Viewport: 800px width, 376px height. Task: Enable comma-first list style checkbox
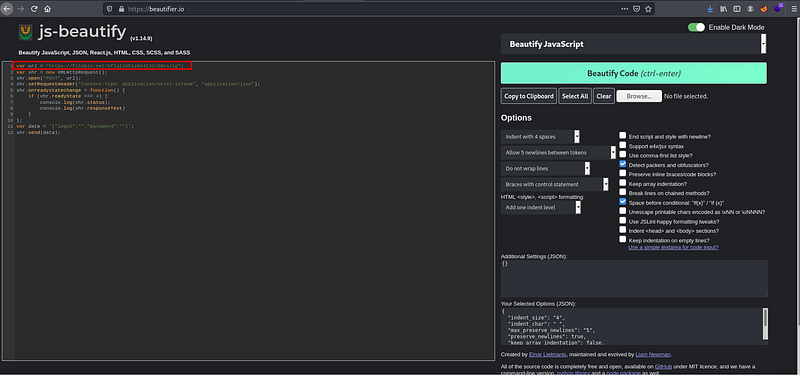[x=623, y=155]
